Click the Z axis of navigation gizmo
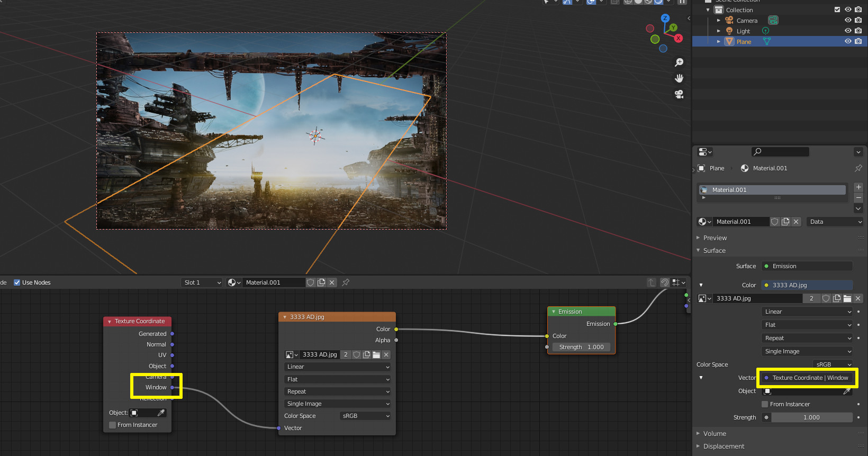This screenshot has width=868, height=456. 665,18
